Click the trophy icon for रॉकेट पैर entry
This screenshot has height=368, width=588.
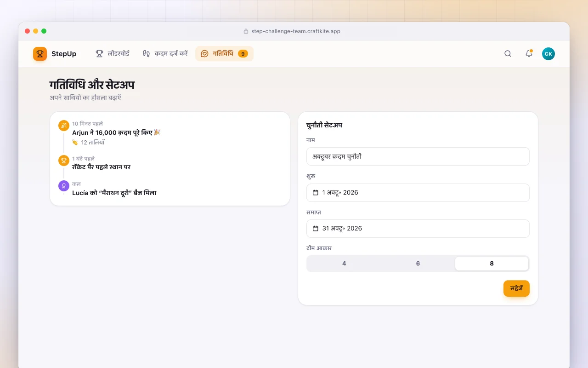click(64, 161)
